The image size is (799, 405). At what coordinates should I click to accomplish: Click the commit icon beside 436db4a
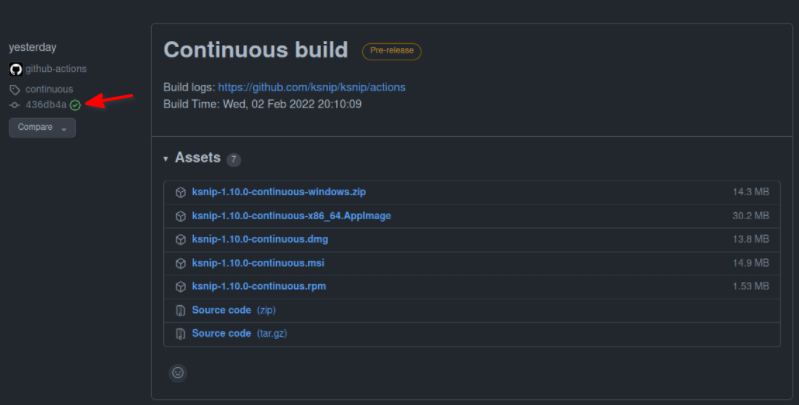click(x=15, y=105)
